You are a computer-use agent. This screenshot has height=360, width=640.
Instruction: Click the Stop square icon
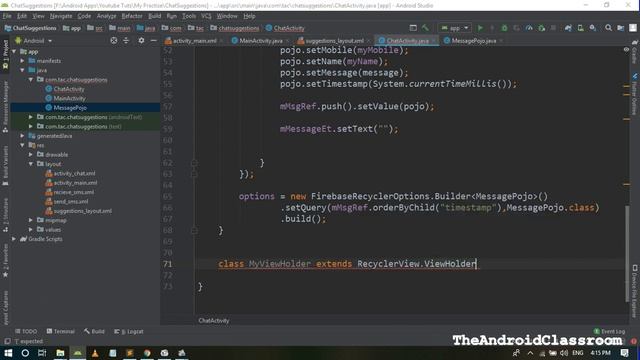(553, 28)
